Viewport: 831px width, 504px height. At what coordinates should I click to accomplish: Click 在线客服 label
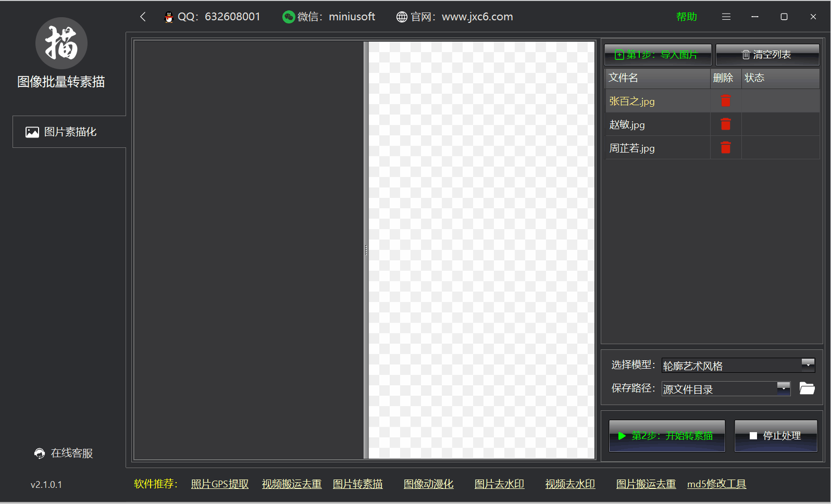72,453
